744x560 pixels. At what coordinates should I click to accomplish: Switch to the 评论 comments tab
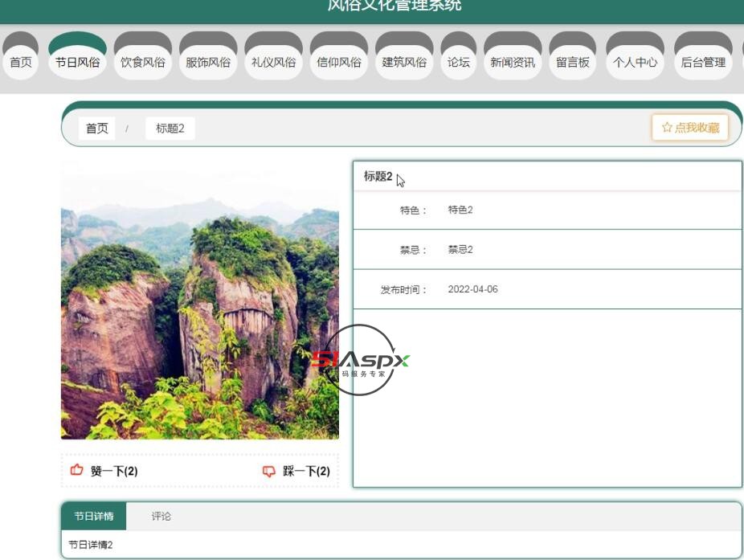pos(161,516)
